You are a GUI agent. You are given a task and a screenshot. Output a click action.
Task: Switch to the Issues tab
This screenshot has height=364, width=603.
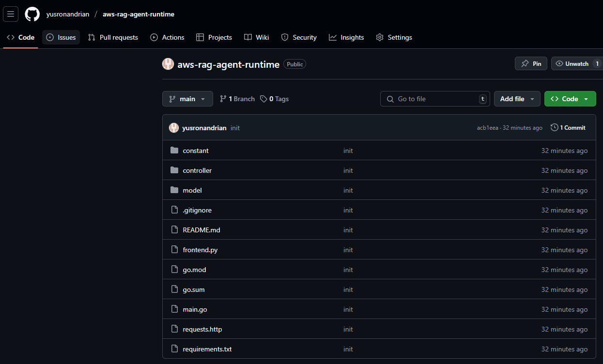(61, 37)
